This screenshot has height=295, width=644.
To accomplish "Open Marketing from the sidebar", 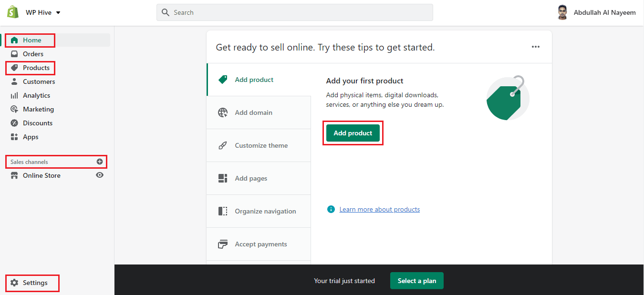I will pos(38,109).
